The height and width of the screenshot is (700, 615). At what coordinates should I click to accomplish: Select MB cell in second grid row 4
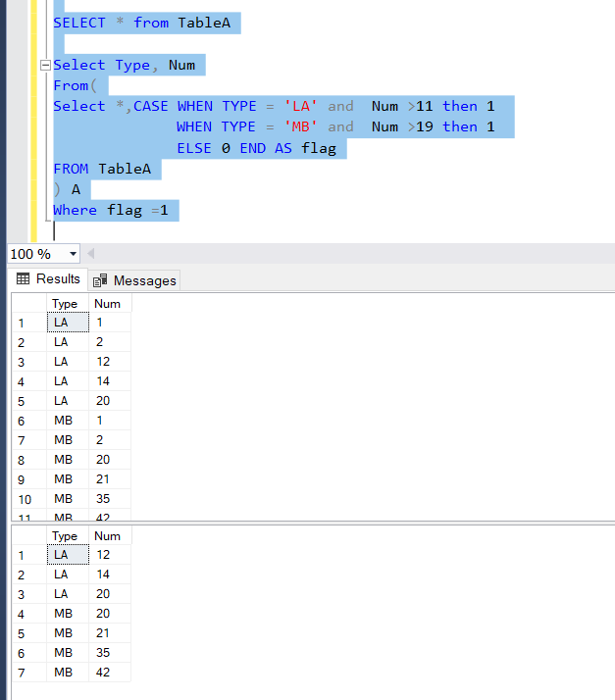(x=68, y=614)
